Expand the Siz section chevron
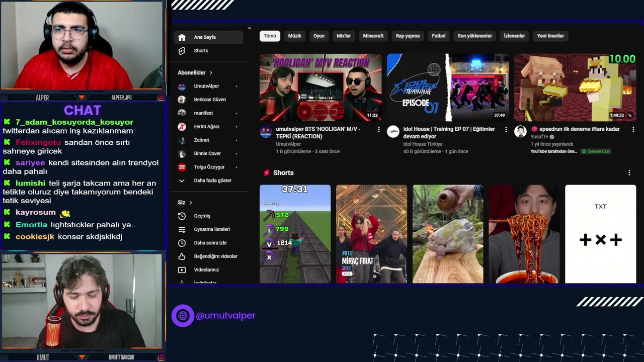The width and height of the screenshot is (644, 362). point(191,203)
